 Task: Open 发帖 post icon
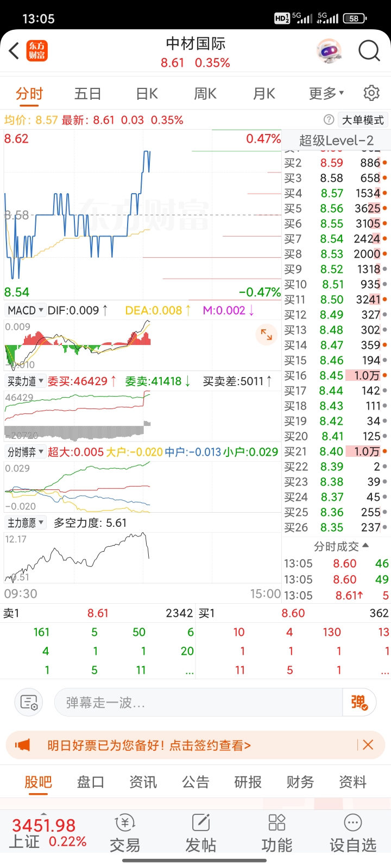click(x=201, y=834)
